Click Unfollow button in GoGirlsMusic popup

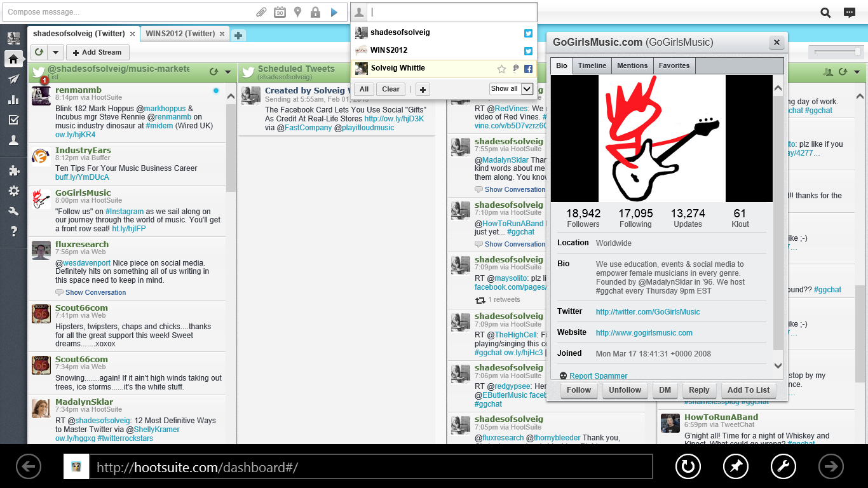coord(625,390)
